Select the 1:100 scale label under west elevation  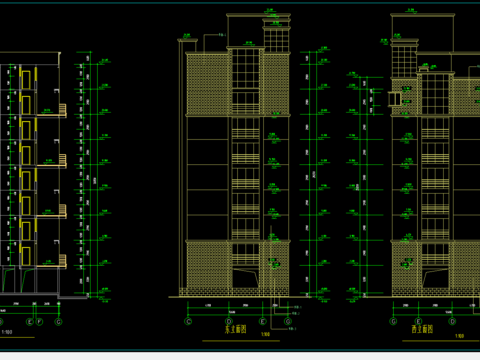coord(460,336)
